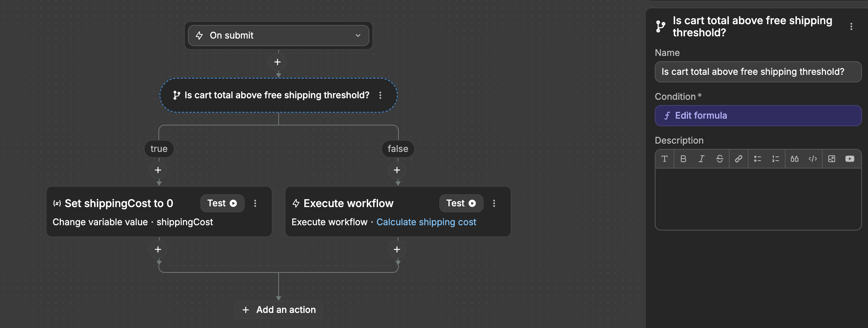
Task: Open the Calculate shipping cost workflow link
Action: pyautogui.click(x=426, y=222)
